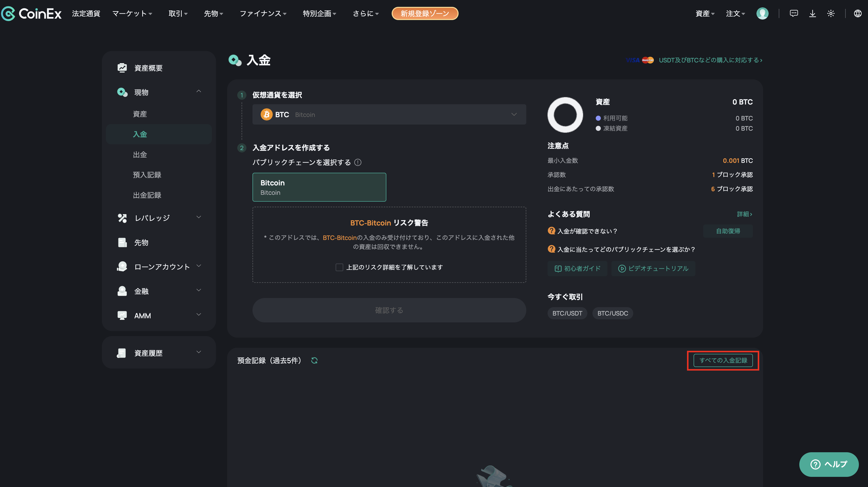Click the 自助復帰 button
Viewport: 868px width, 487px height.
728,231
